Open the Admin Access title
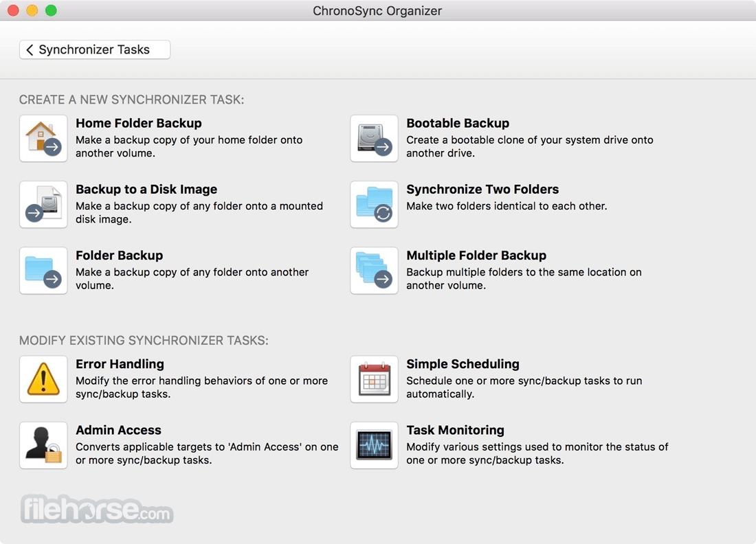The height and width of the screenshot is (544, 756). [x=118, y=430]
